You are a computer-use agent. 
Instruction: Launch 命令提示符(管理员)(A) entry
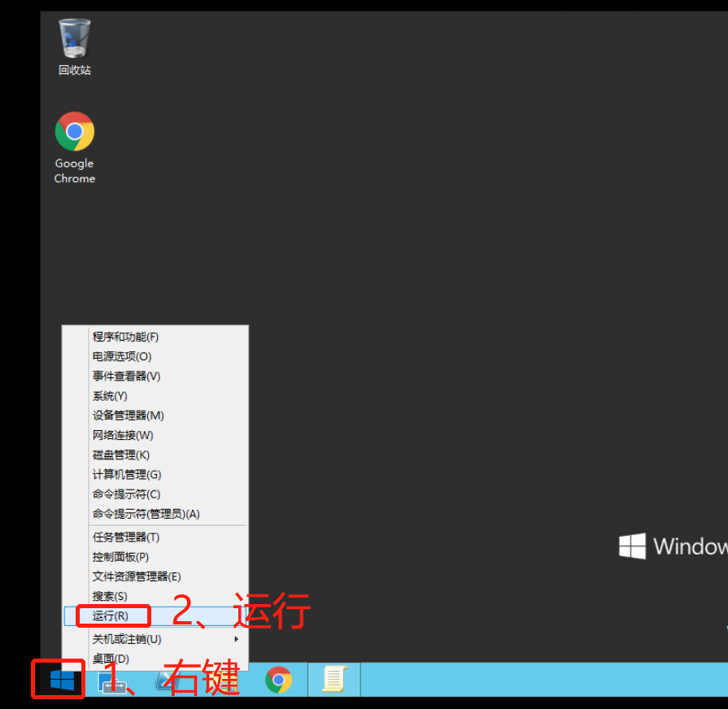[x=146, y=514]
